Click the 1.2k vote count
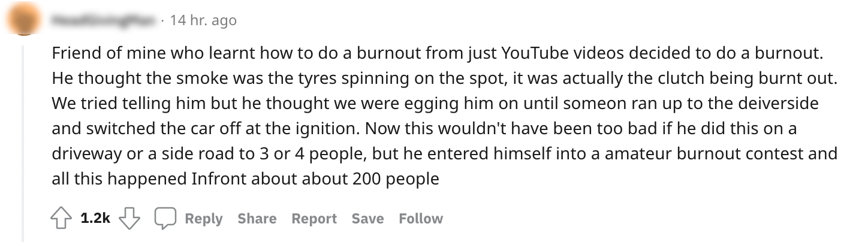This screenshot has width=868, height=242. pos(95,219)
